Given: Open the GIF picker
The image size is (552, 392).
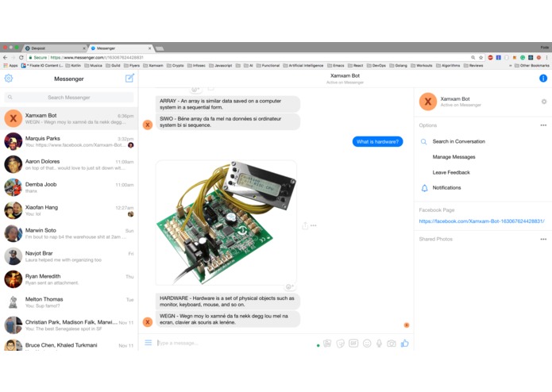Looking at the screenshot, I should pyautogui.click(x=353, y=343).
